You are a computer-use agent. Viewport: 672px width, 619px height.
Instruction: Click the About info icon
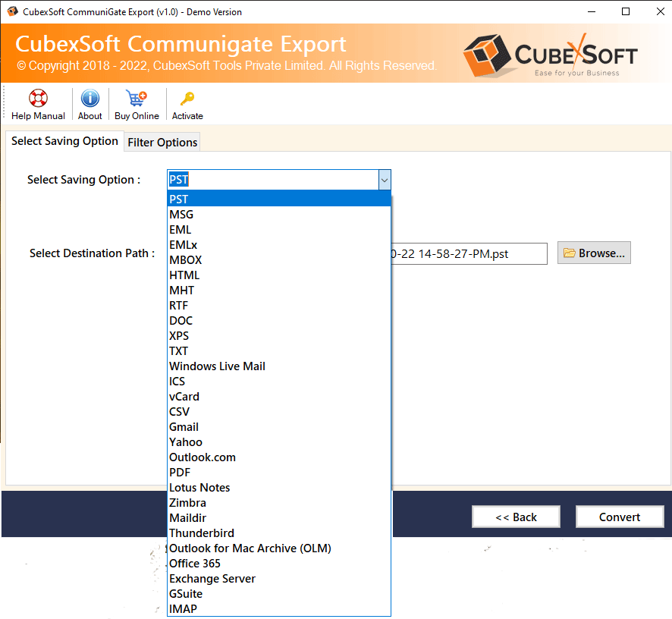(90, 98)
